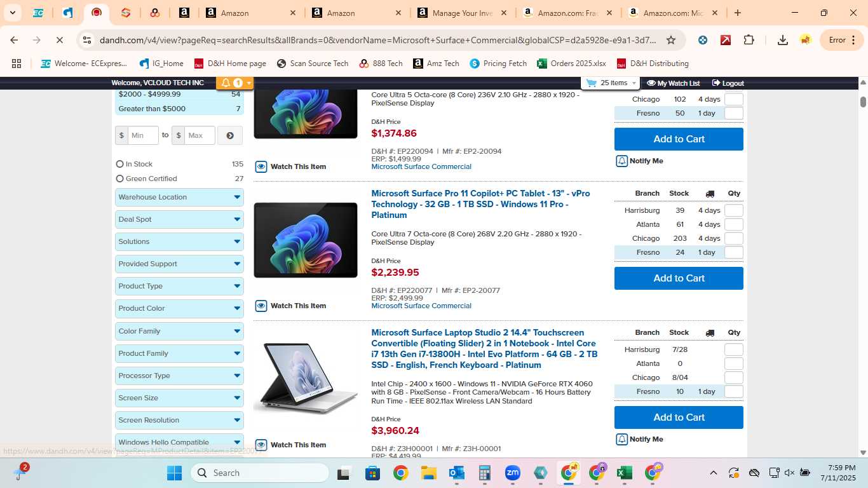Click the notification bell in orange header
868x488 pixels.
tap(226, 83)
